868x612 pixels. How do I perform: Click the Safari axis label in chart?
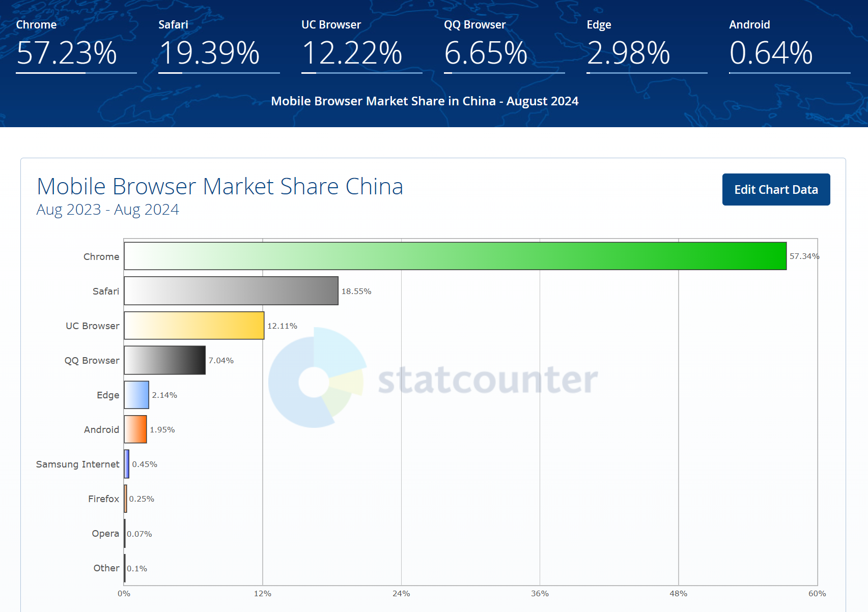tap(106, 292)
